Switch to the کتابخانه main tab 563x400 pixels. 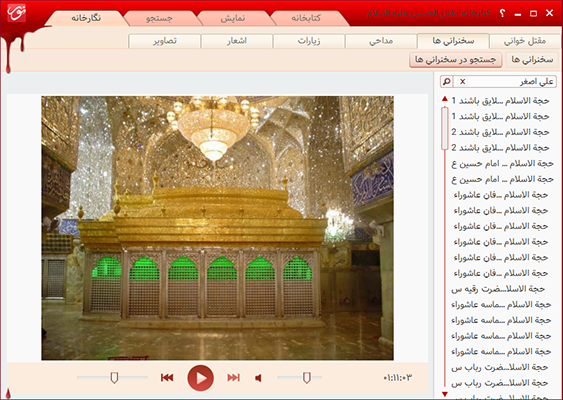[306, 18]
